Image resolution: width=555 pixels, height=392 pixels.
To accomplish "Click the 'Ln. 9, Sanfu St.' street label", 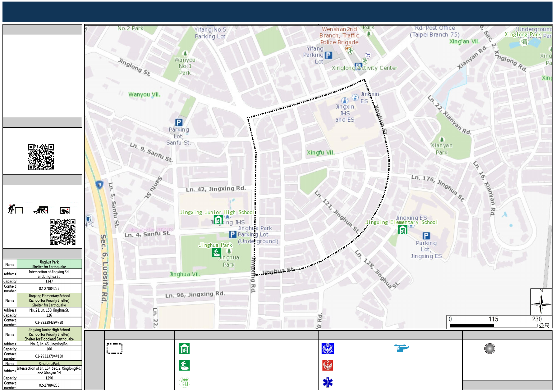I will click(x=151, y=152).
